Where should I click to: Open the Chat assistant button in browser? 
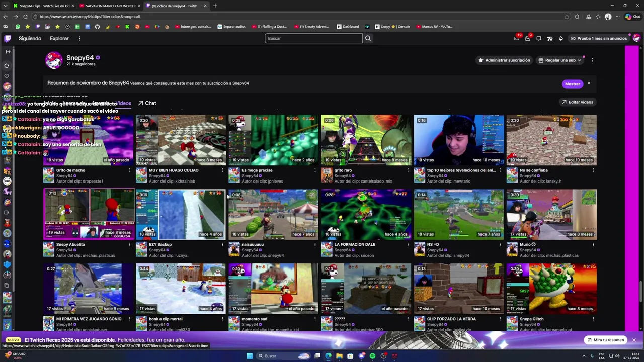click(633, 17)
